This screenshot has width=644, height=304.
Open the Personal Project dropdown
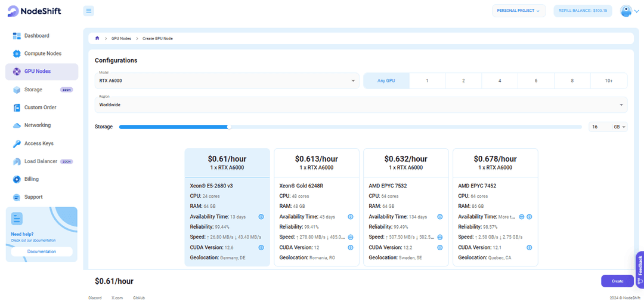click(x=519, y=11)
